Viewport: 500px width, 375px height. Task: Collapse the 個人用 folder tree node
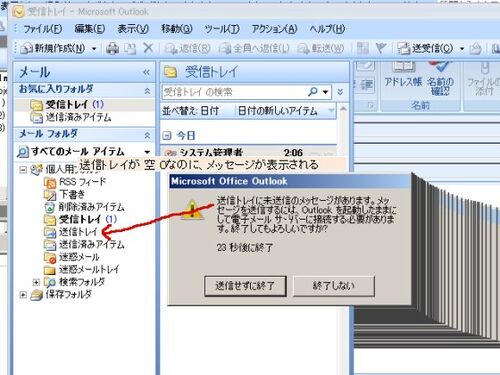(x=23, y=170)
